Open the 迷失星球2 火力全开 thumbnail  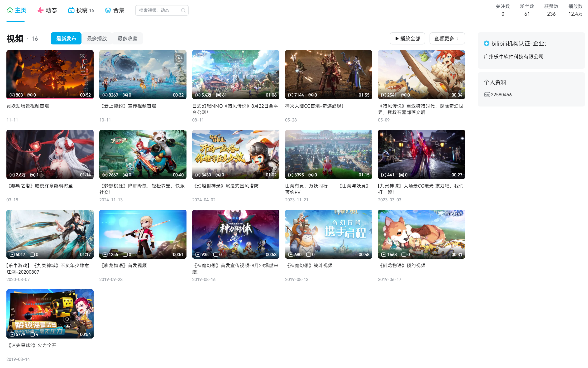pos(50,314)
